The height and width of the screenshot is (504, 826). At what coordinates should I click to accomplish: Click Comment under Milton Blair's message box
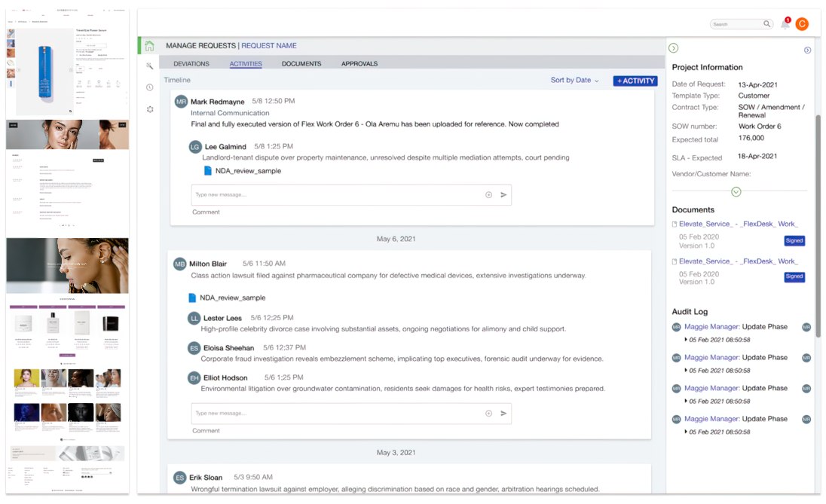click(x=206, y=430)
